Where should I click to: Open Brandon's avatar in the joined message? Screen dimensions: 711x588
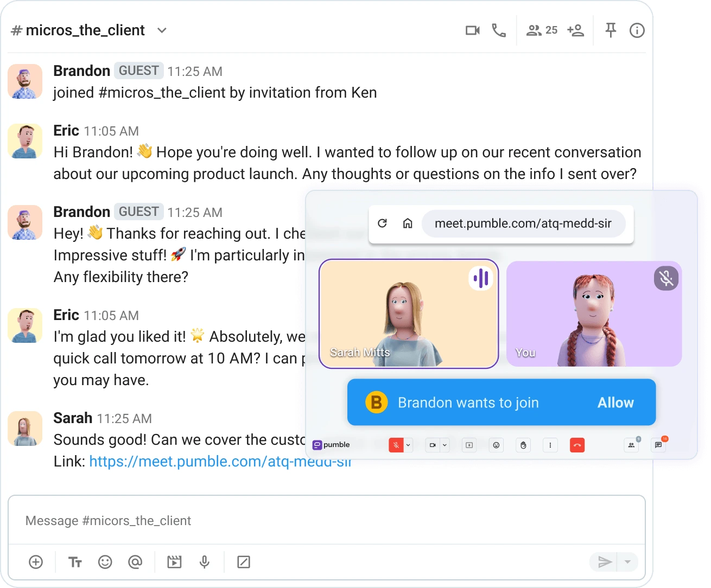tap(25, 81)
